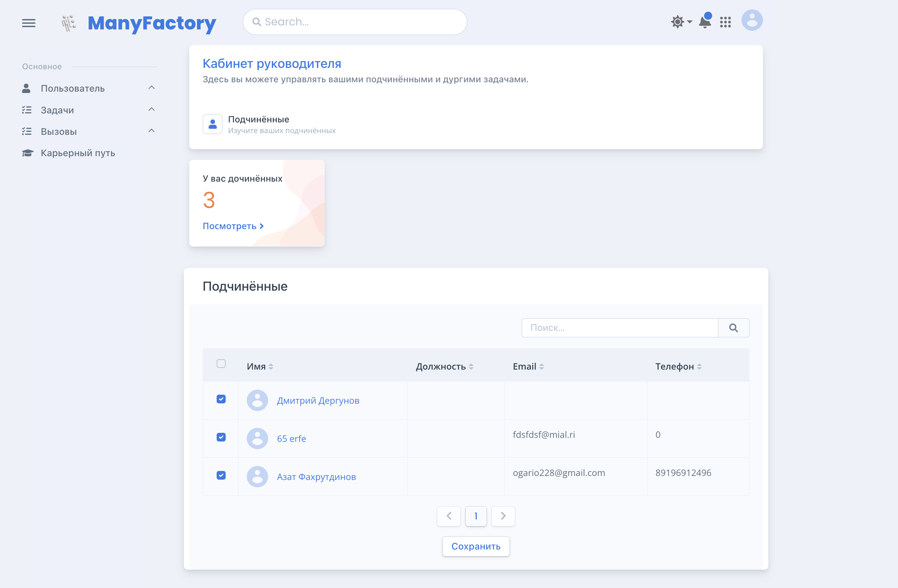Viewport: 898px width, 588px height.
Task: Open the hamburger sidebar menu icon
Action: [x=29, y=23]
